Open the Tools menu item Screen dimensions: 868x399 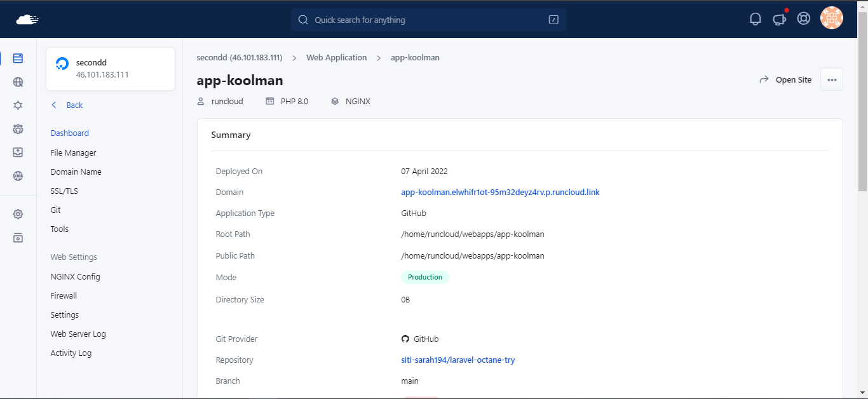tap(60, 229)
